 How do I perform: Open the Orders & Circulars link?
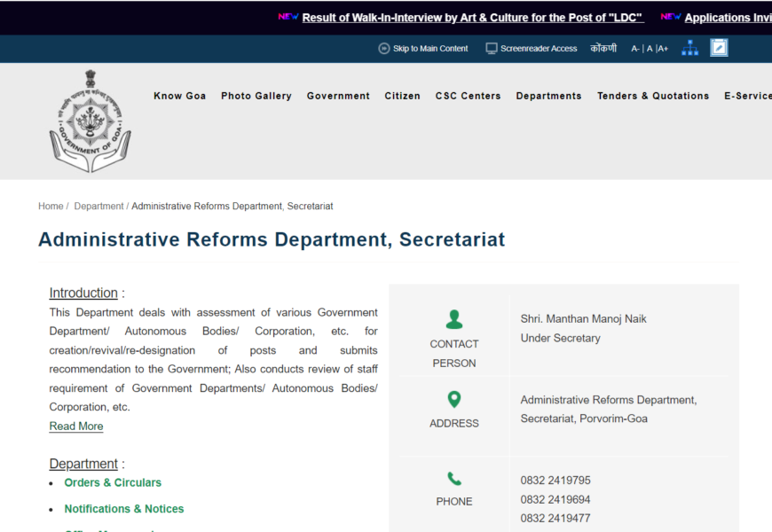pos(113,482)
